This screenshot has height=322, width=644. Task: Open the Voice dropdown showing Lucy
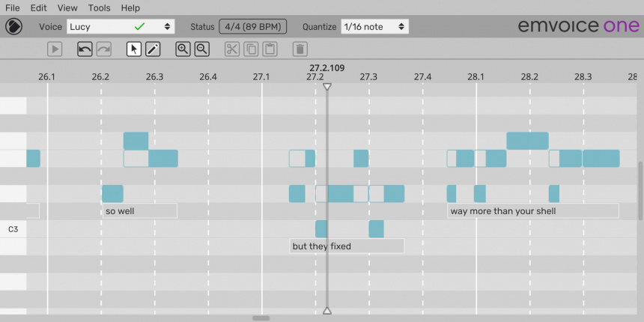tap(121, 27)
